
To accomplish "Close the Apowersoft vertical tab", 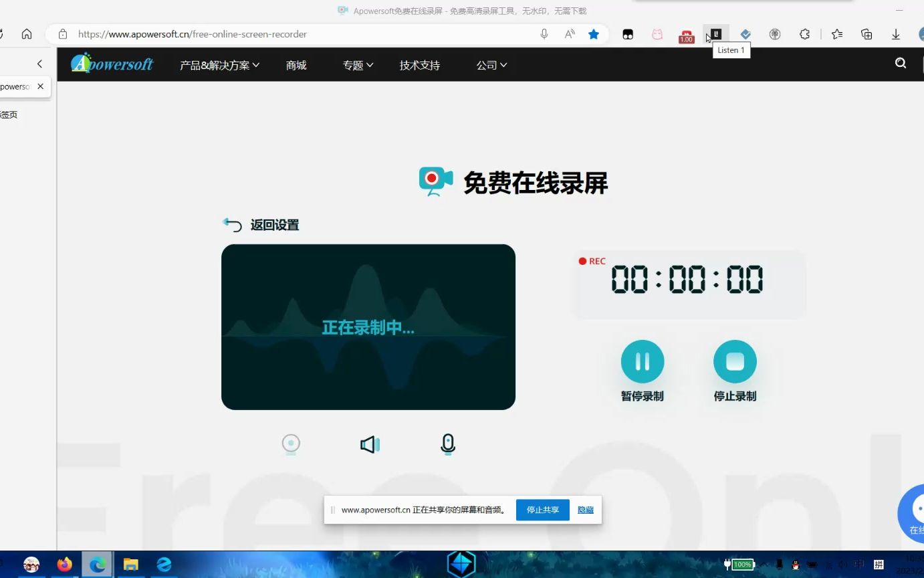I will (41, 86).
